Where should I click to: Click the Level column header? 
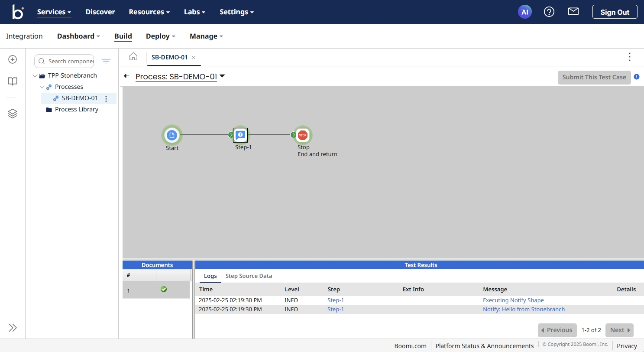tap(292, 289)
